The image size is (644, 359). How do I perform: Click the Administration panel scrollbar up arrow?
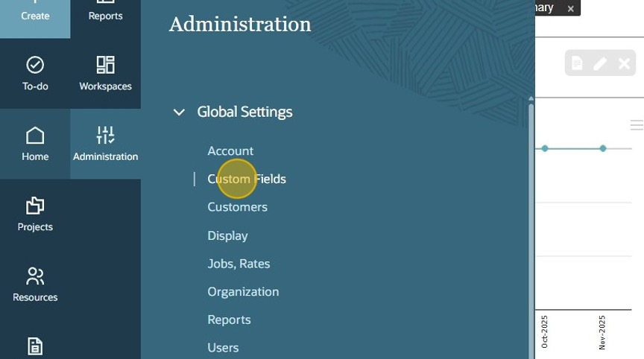(531, 98)
